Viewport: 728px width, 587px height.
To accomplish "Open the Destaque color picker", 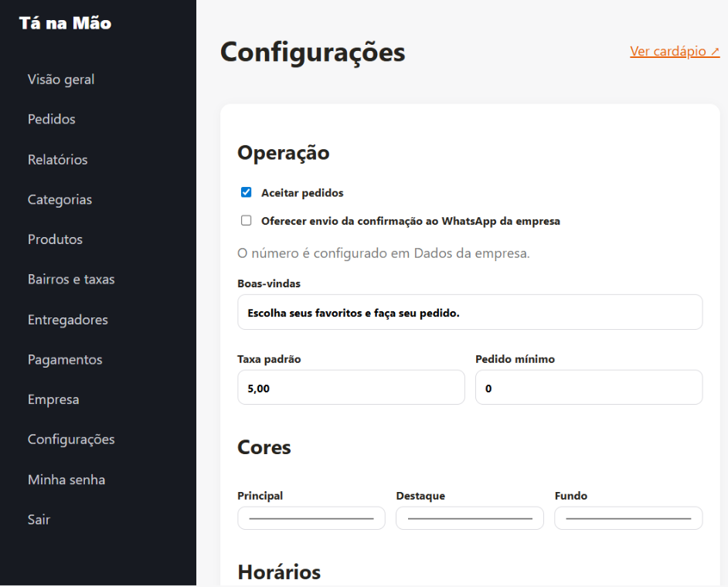I will 469,518.
